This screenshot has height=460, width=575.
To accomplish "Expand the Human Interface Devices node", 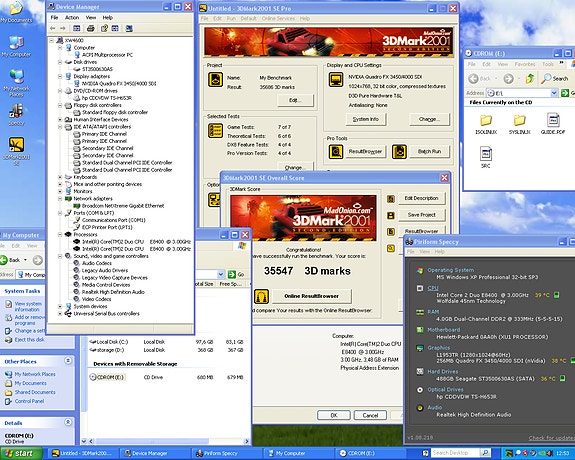I will pos(60,120).
